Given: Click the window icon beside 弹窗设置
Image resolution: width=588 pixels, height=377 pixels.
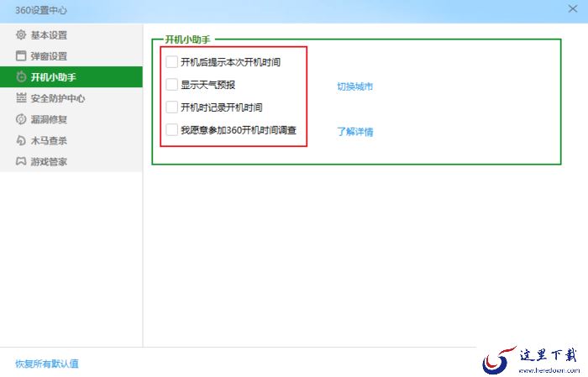Looking at the screenshot, I should 21,56.
